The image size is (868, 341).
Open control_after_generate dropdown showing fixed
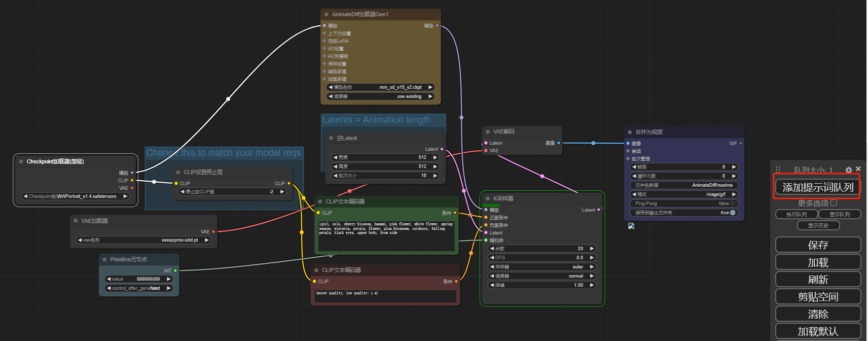click(x=139, y=288)
